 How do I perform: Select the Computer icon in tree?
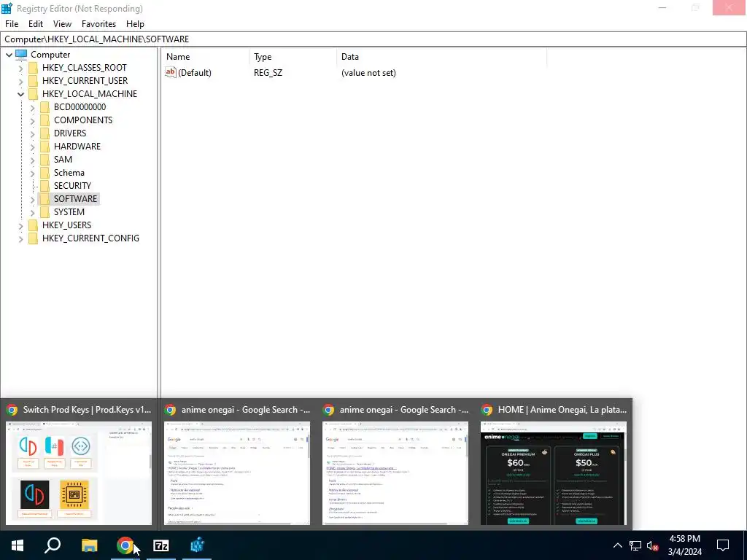coord(21,54)
